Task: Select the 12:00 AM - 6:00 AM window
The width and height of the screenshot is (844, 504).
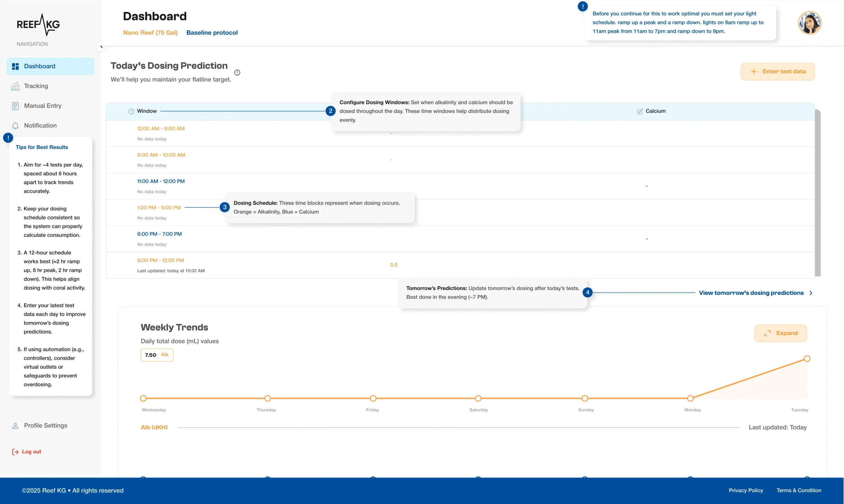Action: [x=161, y=128]
